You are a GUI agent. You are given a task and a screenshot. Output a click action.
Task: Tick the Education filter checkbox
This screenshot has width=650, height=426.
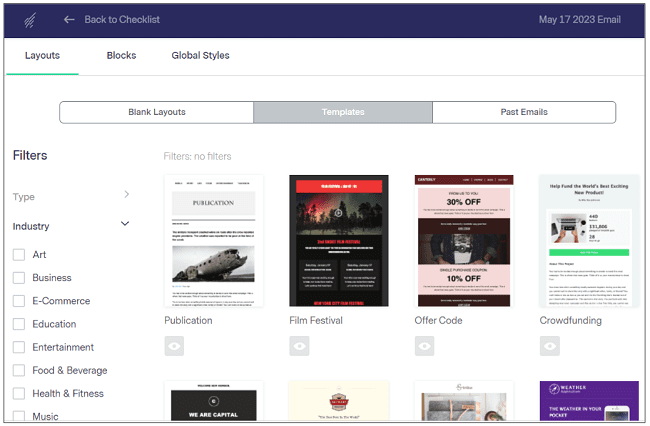point(19,324)
